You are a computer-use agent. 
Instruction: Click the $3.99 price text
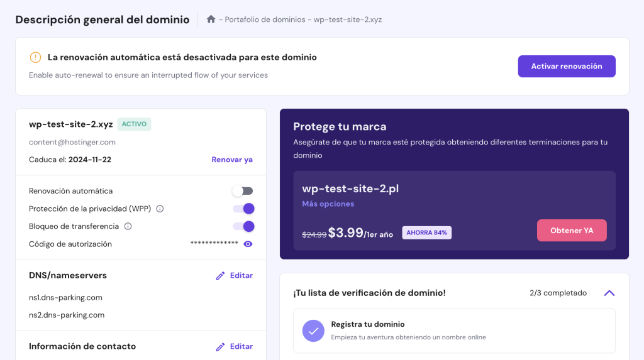345,232
